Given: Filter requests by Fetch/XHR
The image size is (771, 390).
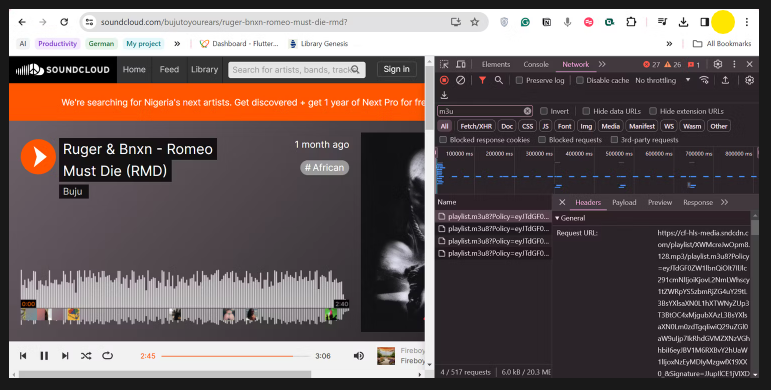Looking at the screenshot, I should point(476,126).
